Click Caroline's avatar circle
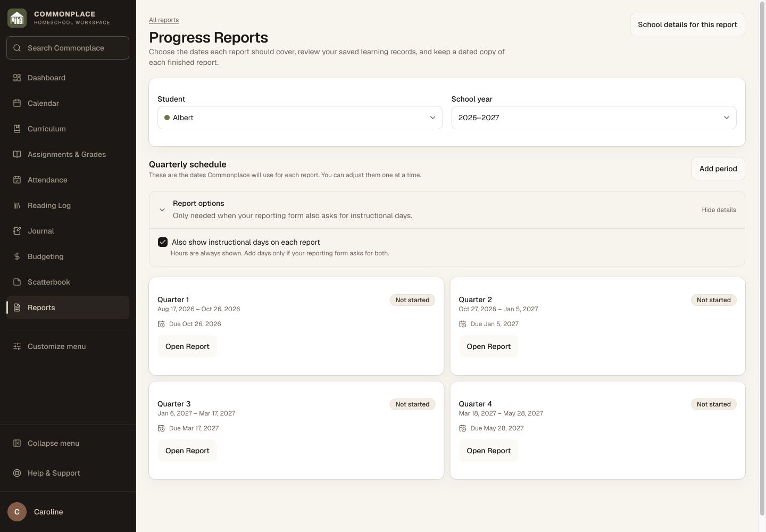 [17, 512]
